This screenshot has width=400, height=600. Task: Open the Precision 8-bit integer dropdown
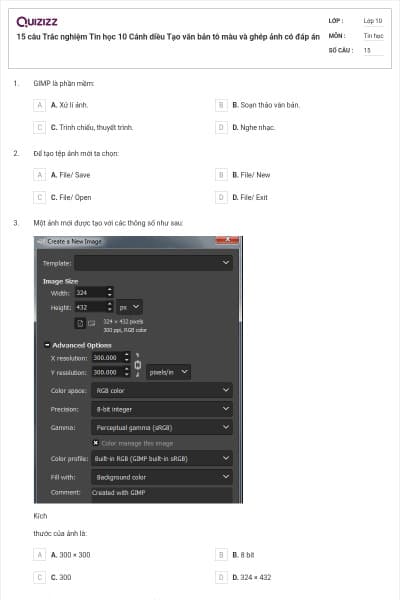click(x=162, y=409)
